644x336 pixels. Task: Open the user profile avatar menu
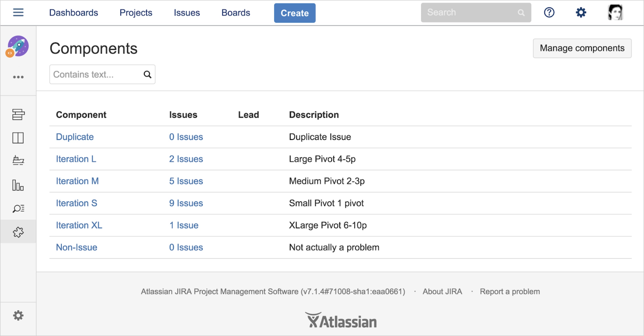(615, 12)
